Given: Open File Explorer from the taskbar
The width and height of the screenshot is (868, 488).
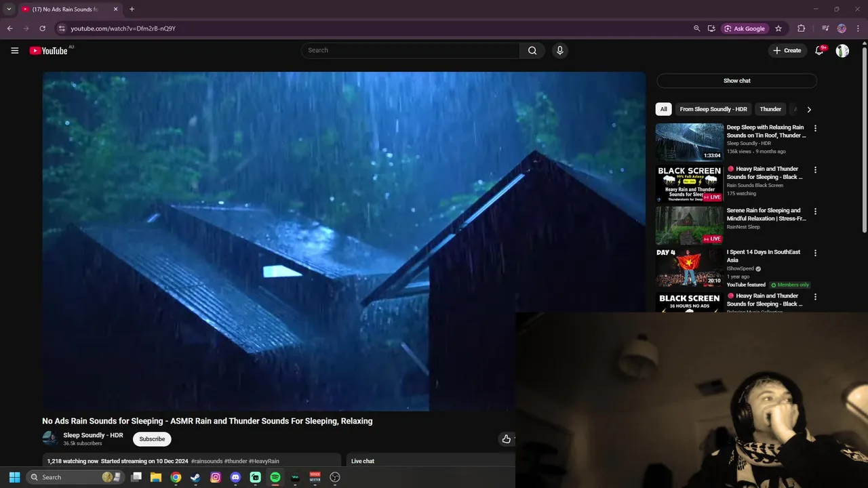Looking at the screenshot, I should tap(156, 477).
